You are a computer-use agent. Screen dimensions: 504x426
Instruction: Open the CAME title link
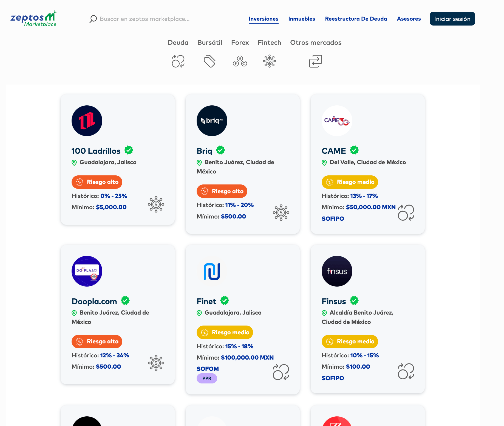coord(334,151)
